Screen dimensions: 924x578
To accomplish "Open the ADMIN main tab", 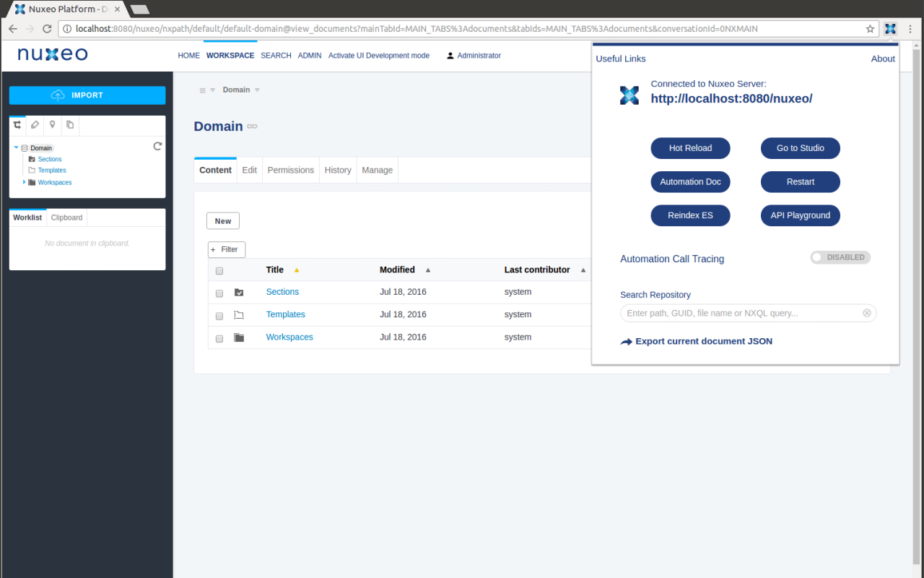I will [310, 56].
